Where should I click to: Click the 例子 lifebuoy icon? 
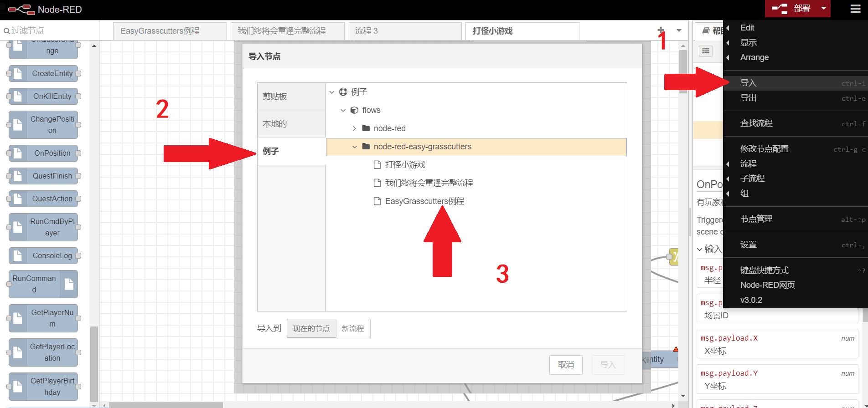343,92
